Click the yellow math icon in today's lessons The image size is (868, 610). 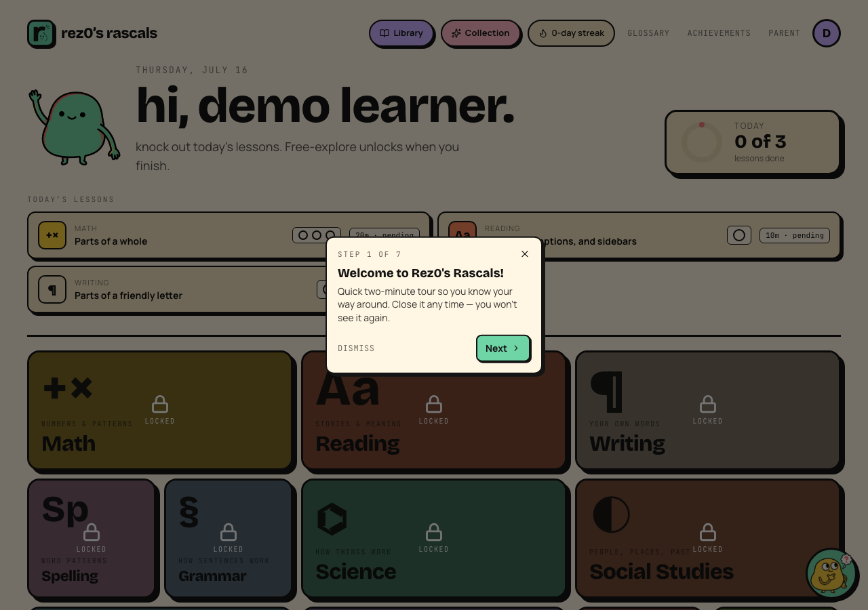click(52, 235)
